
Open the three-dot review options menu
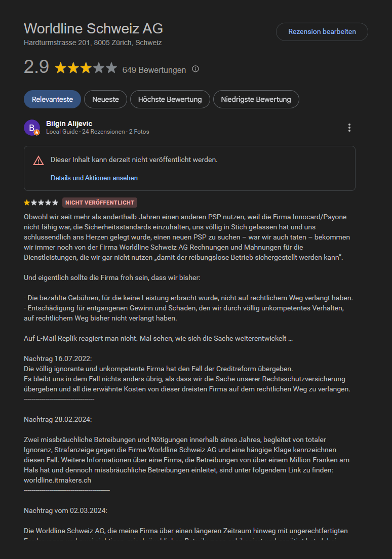pyautogui.click(x=349, y=128)
